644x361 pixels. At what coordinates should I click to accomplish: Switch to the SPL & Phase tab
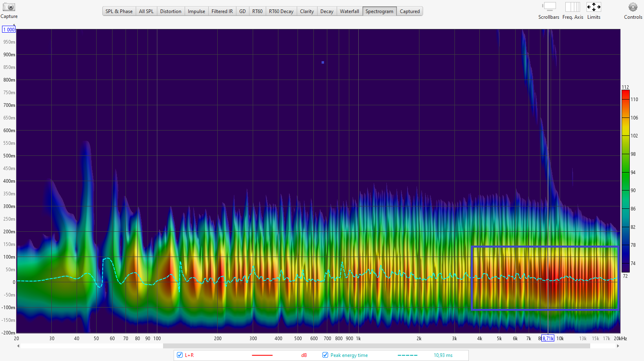tap(119, 11)
